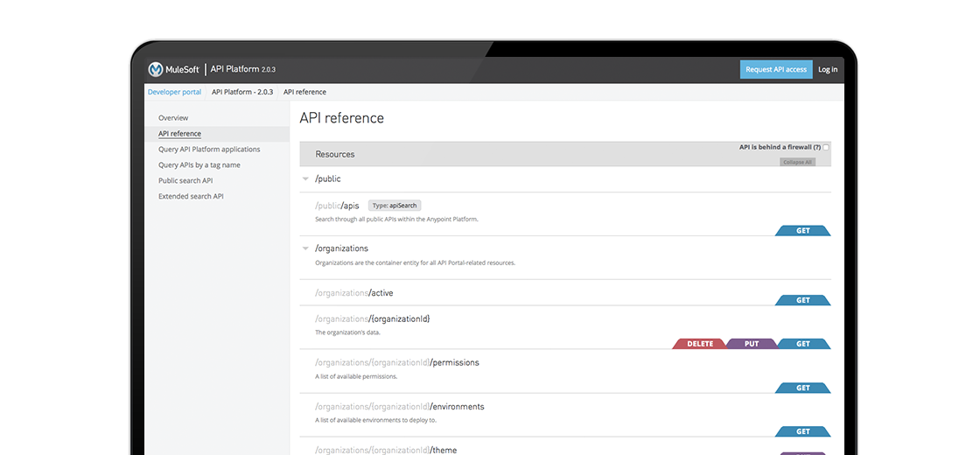
Task: Select the API reference breadcrumb
Action: [305, 92]
